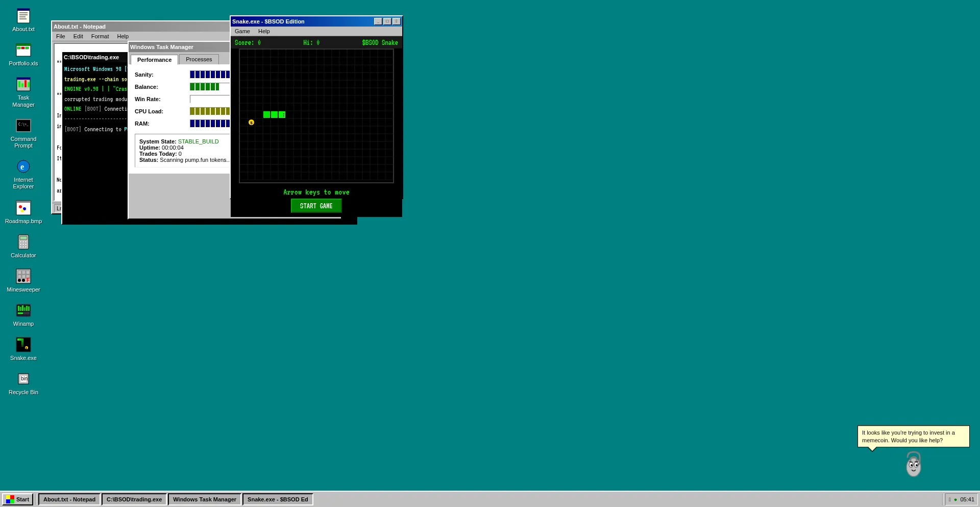This screenshot has height=507, width=980.
Task: Open the Recycle Bin desktop icon
Action: point(23,383)
